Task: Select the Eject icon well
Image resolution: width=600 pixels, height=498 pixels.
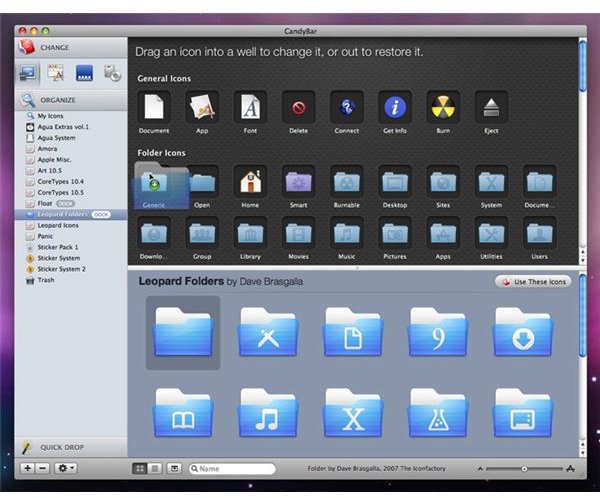Action: click(491, 107)
